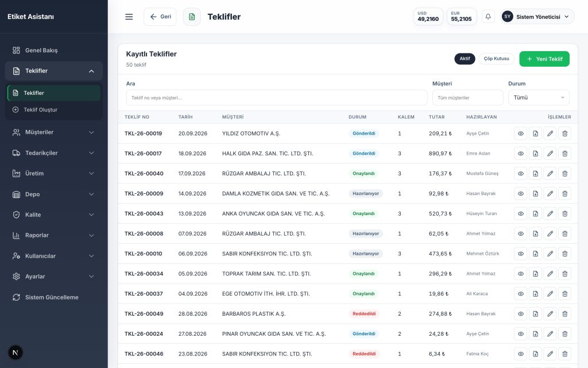
Task: Download file icon for offer TKL-26-00034
Action: [535, 274]
